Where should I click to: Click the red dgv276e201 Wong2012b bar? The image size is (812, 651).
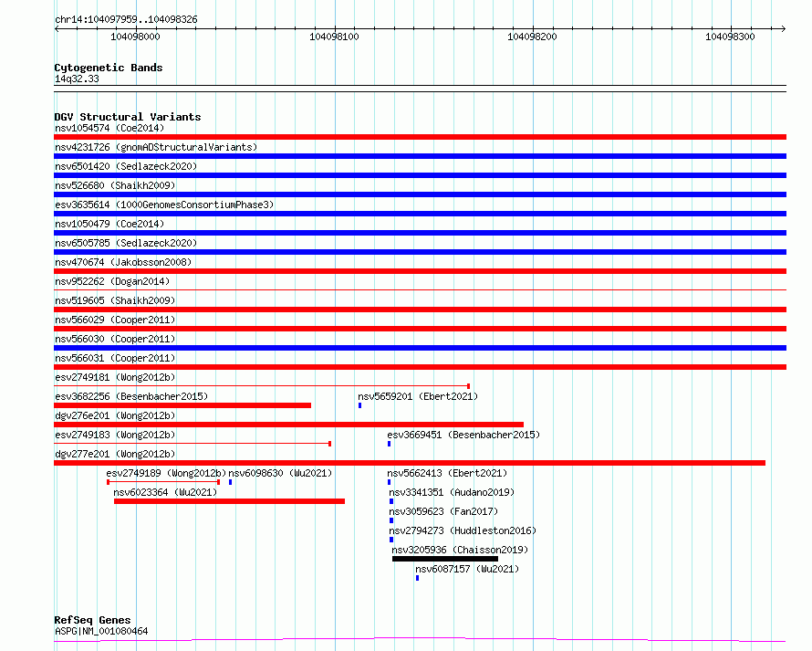tap(288, 425)
